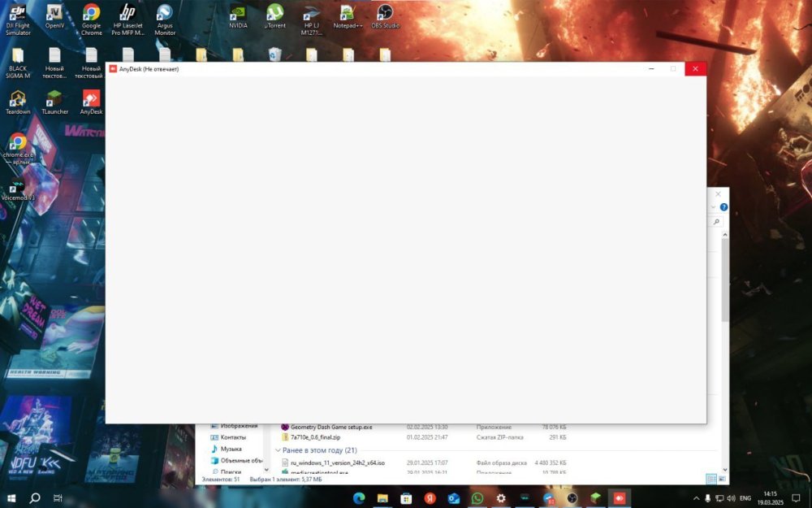Close the File Explorer window behind AnyDesk

[x=718, y=194]
